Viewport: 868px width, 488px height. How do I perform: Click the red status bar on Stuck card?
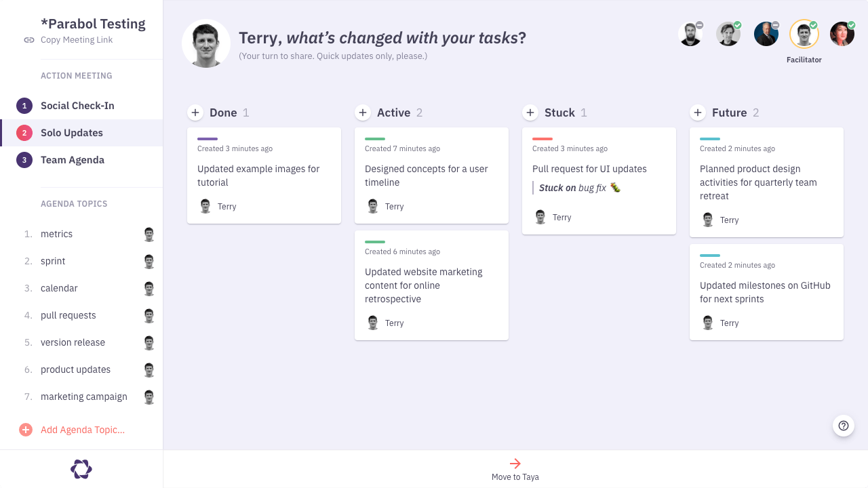[542, 139]
